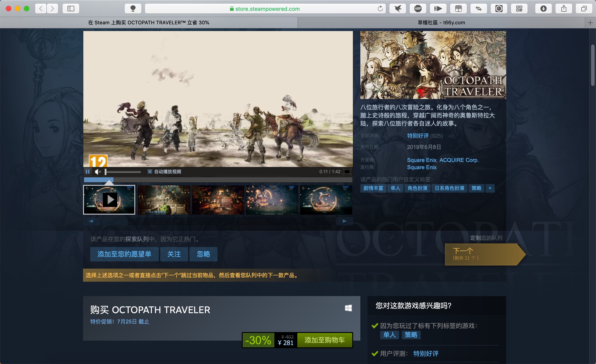Click the page vertical scrollbar

click(593, 65)
